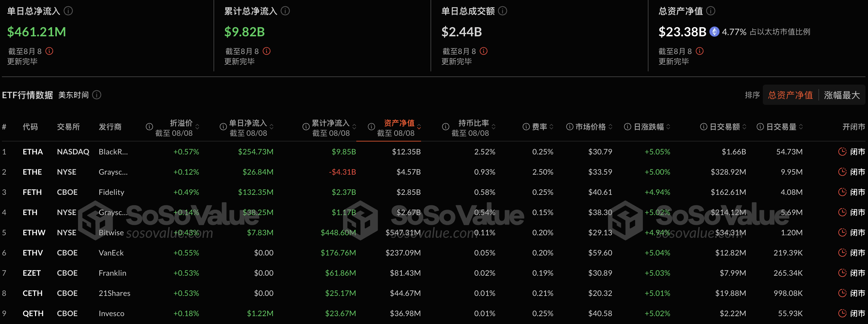868x324 pixels.
Task: Click info icon before 日交易额 column
Action: pyautogui.click(x=703, y=127)
